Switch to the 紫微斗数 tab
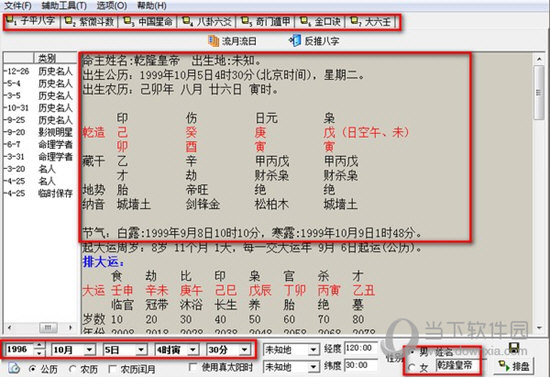The width and height of the screenshot is (550, 378). 90,22
